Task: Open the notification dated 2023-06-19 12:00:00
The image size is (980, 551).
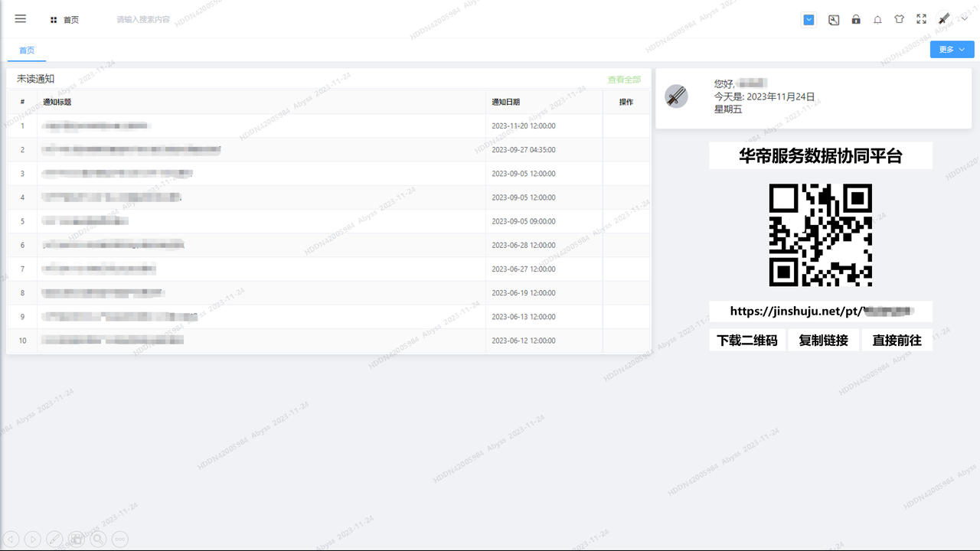Action: click(328, 292)
